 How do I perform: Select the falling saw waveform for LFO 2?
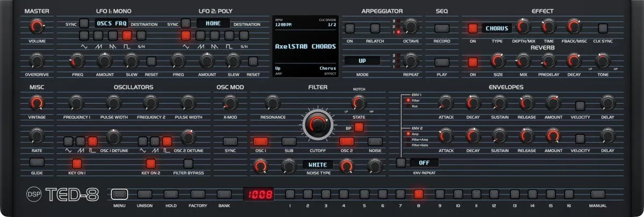[x=215, y=35]
